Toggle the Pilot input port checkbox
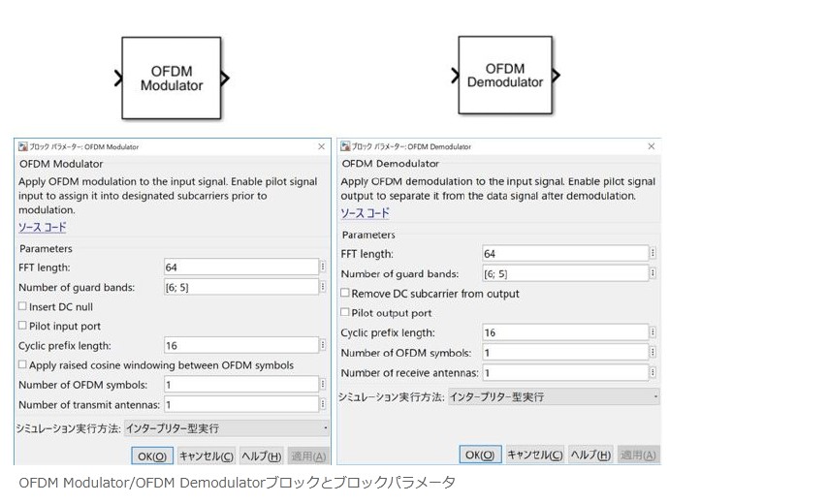 (x=22, y=327)
